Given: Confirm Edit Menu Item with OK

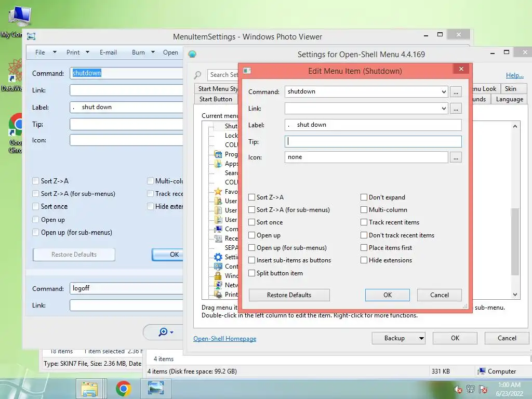Looking at the screenshot, I should (x=388, y=295).
